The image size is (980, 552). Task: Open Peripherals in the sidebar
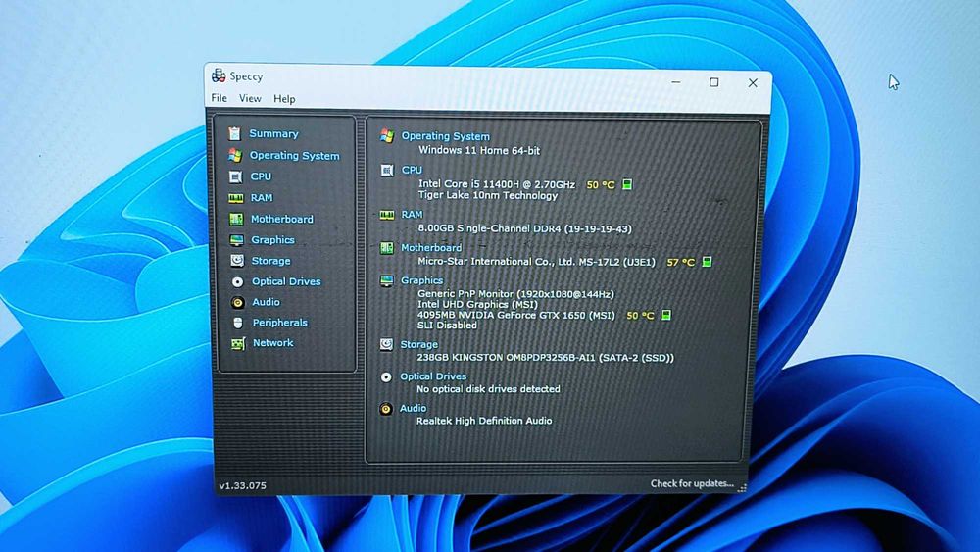280,324
